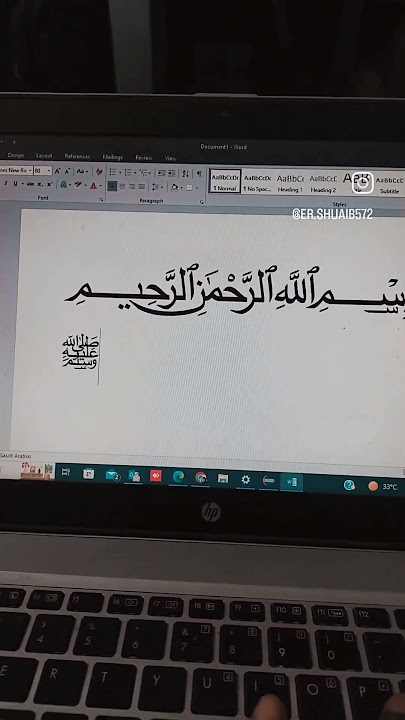Image resolution: width=405 pixels, height=720 pixels.
Task: Launch Google Chrome from taskbar
Action: 201,478
